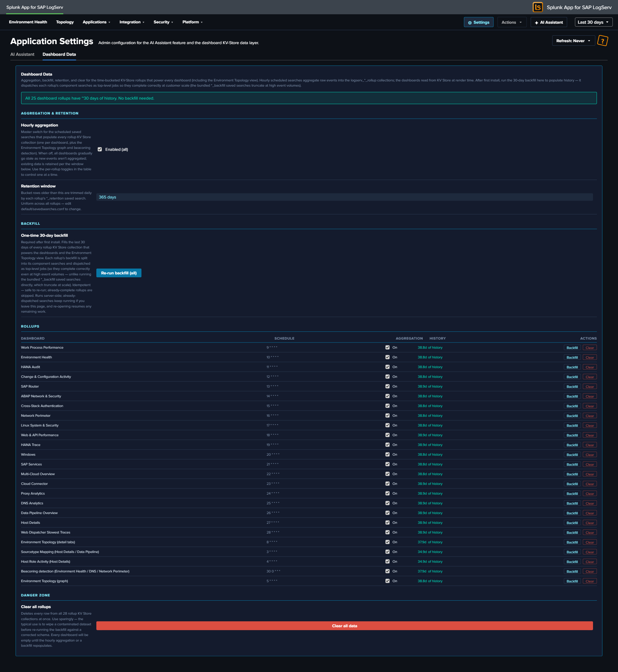Open the Platform dropdown menu
The image size is (618, 672).
192,22
